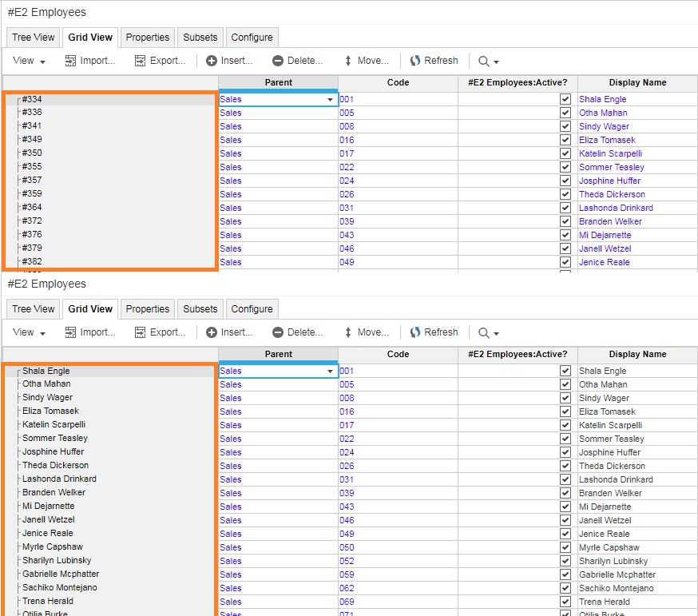This screenshot has width=698, height=616.
Task: Uncheck Active for Theda Dickerson
Action: click(x=565, y=194)
